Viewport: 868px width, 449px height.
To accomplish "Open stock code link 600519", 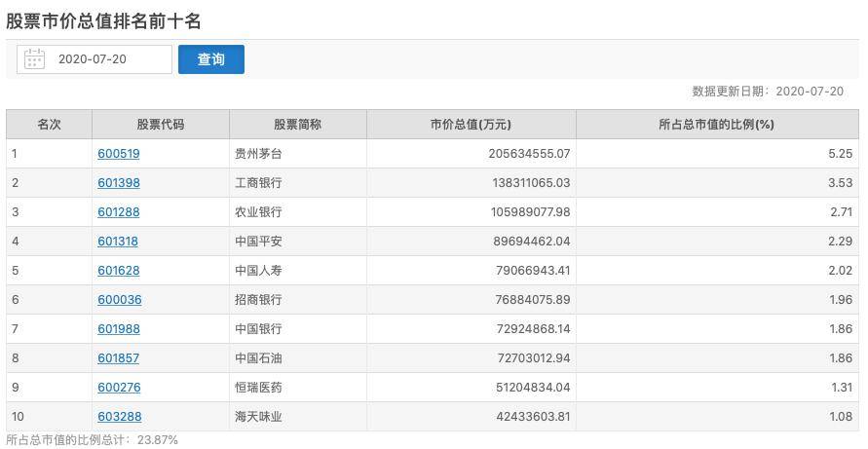I will click(x=119, y=154).
